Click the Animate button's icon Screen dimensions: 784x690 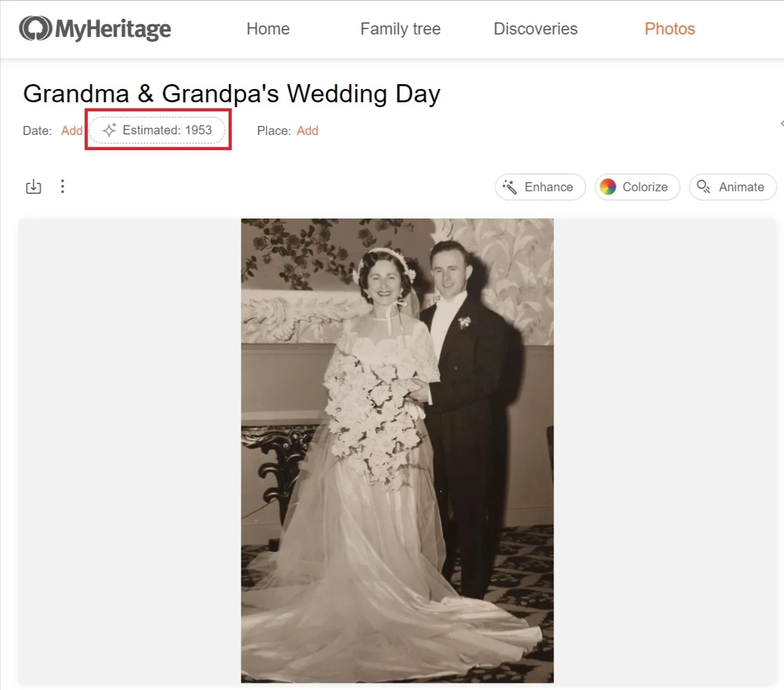(704, 186)
